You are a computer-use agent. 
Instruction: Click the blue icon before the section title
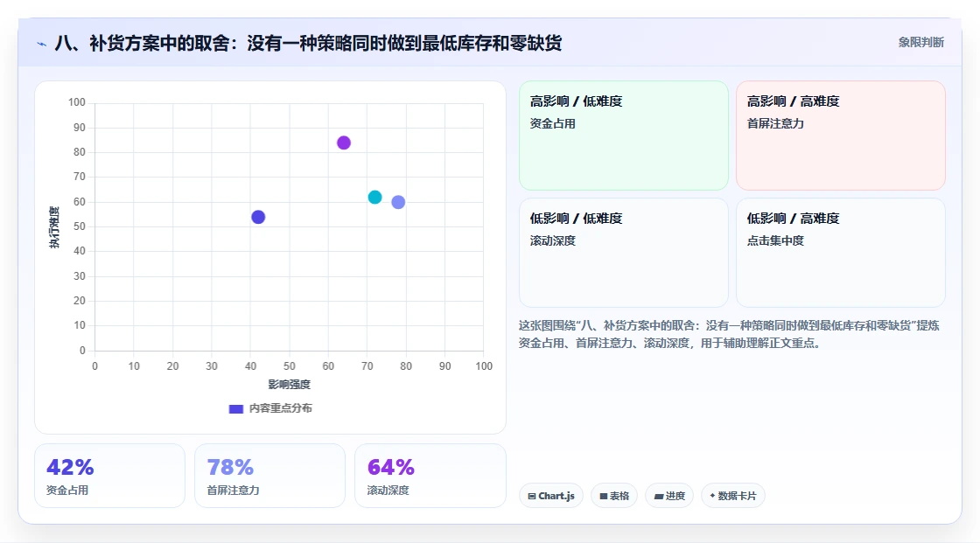(x=42, y=44)
